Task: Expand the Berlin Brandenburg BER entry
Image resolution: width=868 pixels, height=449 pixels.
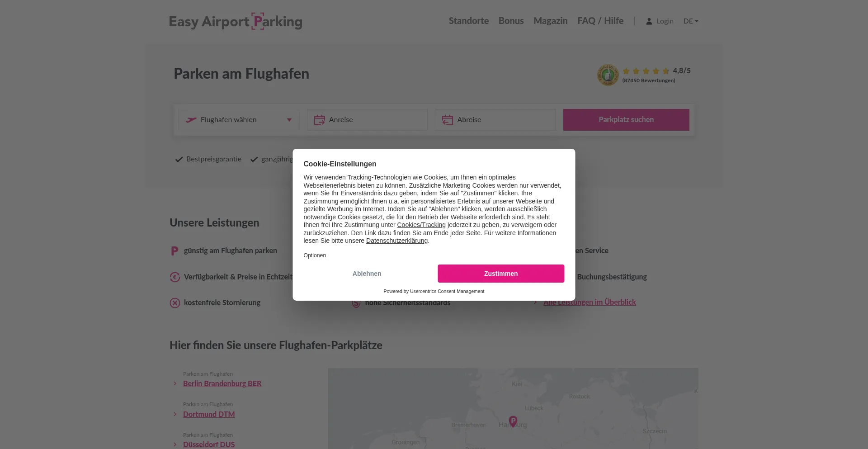Action: (x=222, y=383)
